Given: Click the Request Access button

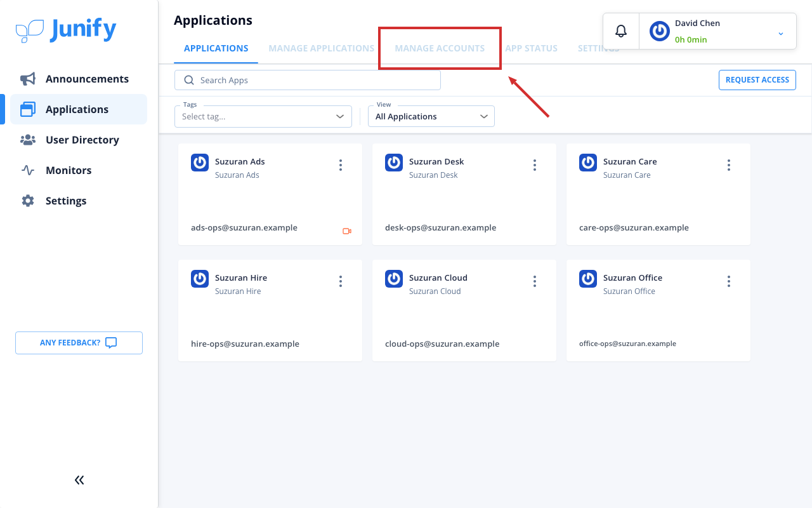Looking at the screenshot, I should tap(757, 80).
